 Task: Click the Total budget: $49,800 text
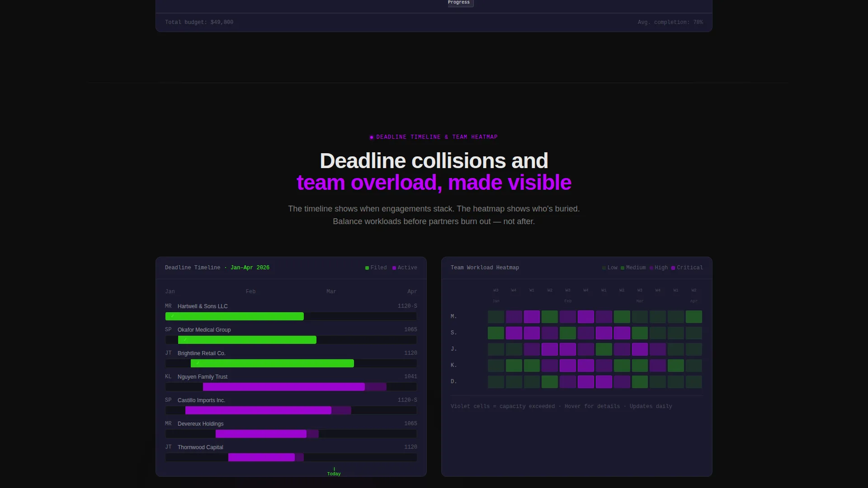199,22
